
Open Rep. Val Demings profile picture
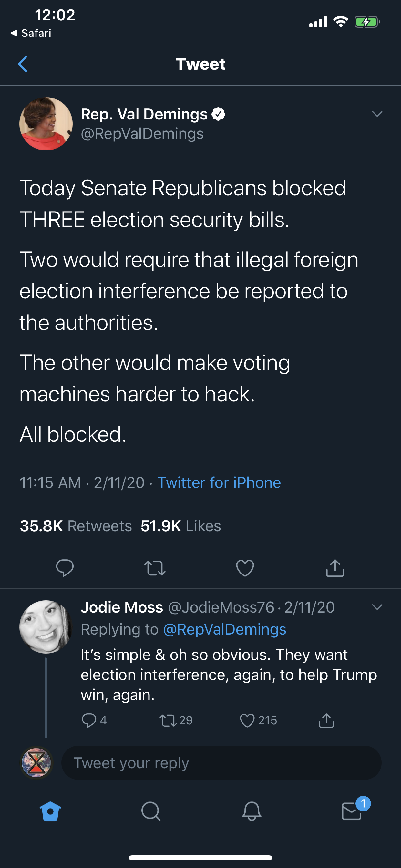click(46, 124)
